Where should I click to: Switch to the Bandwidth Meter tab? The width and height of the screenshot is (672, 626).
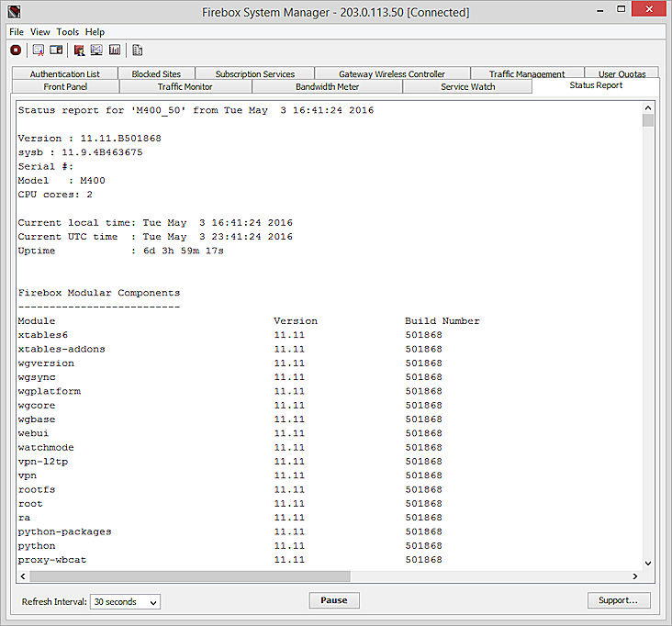[x=327, y=86]
